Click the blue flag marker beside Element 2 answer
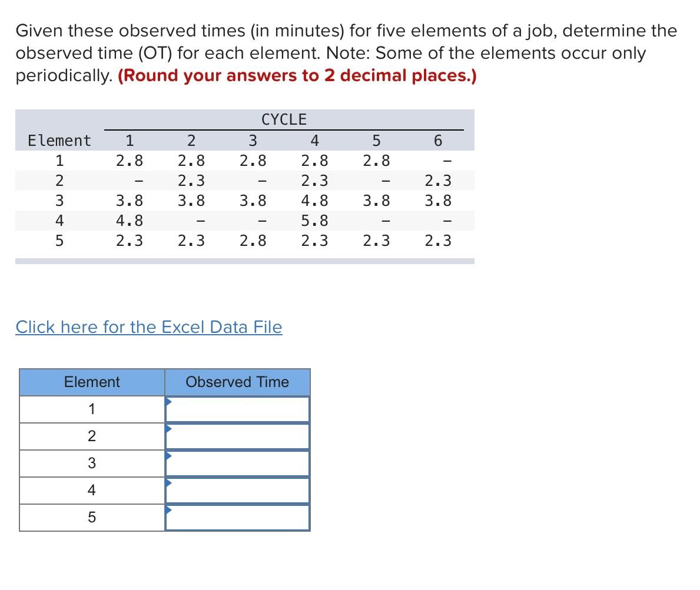 pyautogui.click(x=169, y=429)
